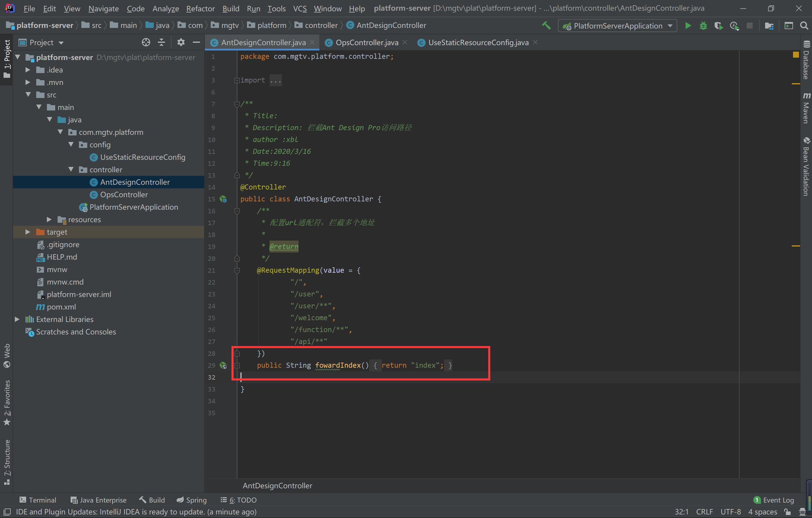The image size is (812, 518).
Task: Switch to OpsController.java editor tab
Action: [367, 42]
